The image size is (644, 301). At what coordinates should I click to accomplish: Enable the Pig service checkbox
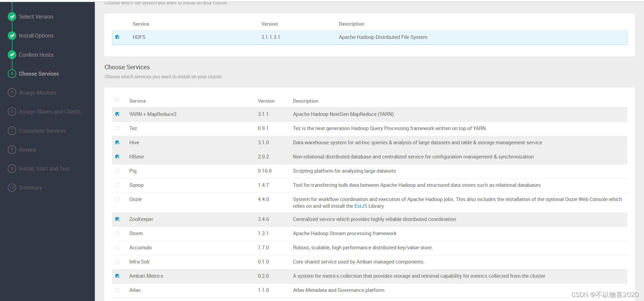click(x=117, y=171)
